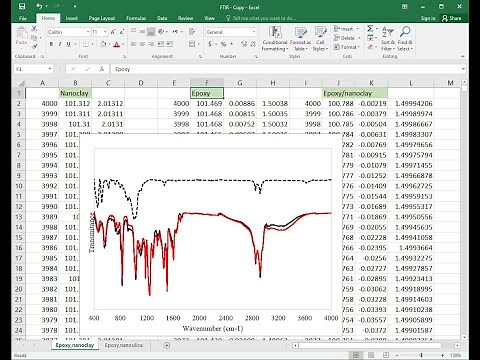Click the Cut scissors icon

coord(34,29)
